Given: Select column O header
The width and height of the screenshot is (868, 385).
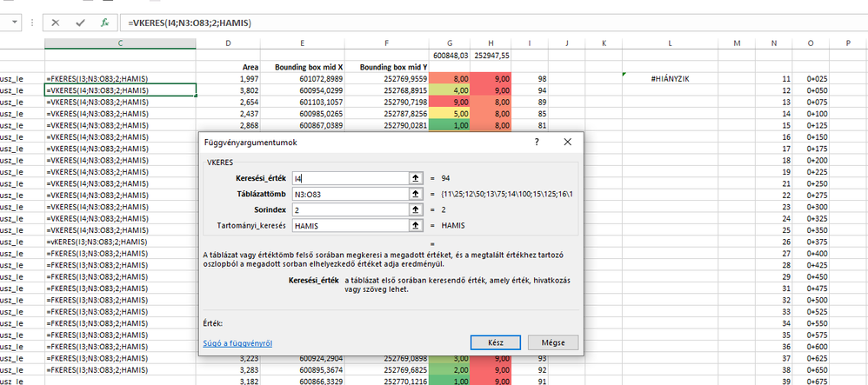Looking at the screenshot, I should pyautogui.click(x=811, y=43).
